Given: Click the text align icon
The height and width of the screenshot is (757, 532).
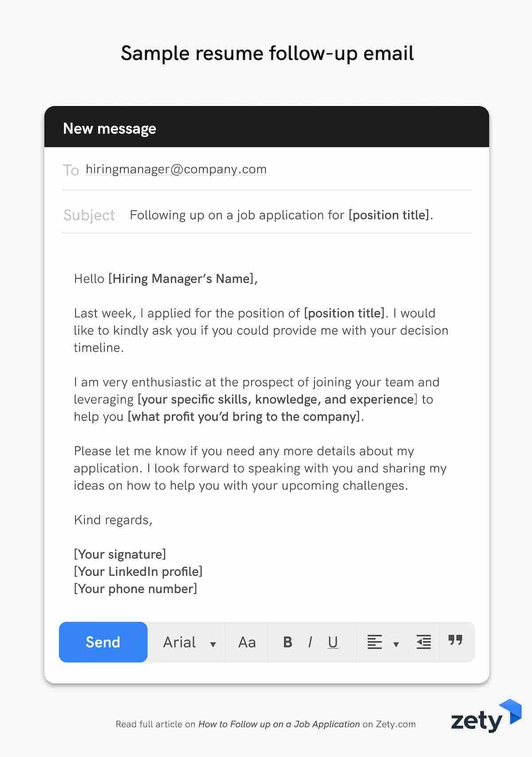Looking at the screenshot, I should [x=375, y=642].
